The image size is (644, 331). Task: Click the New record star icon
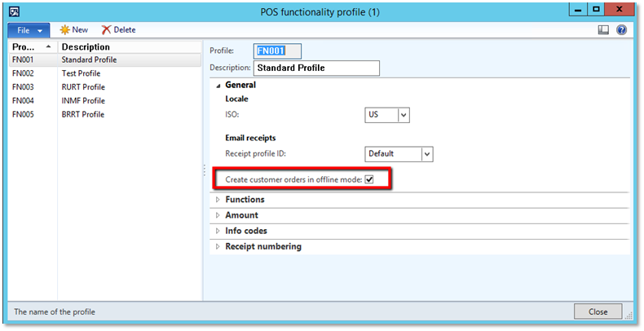[64, 29]
